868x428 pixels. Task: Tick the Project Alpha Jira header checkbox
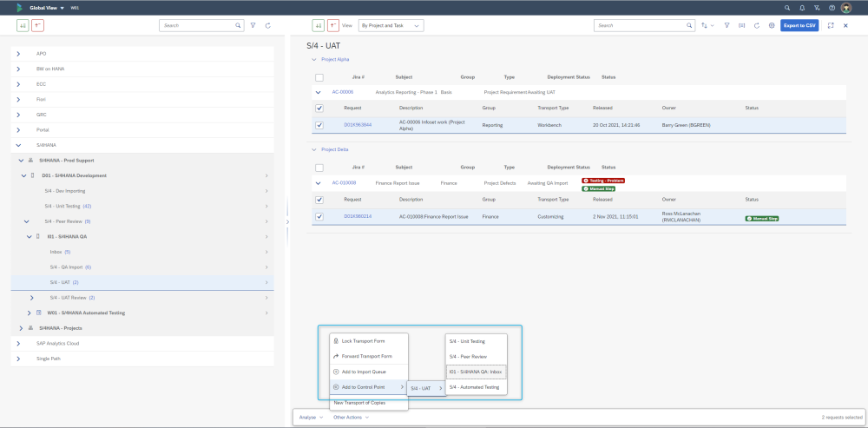coord(319,77)
